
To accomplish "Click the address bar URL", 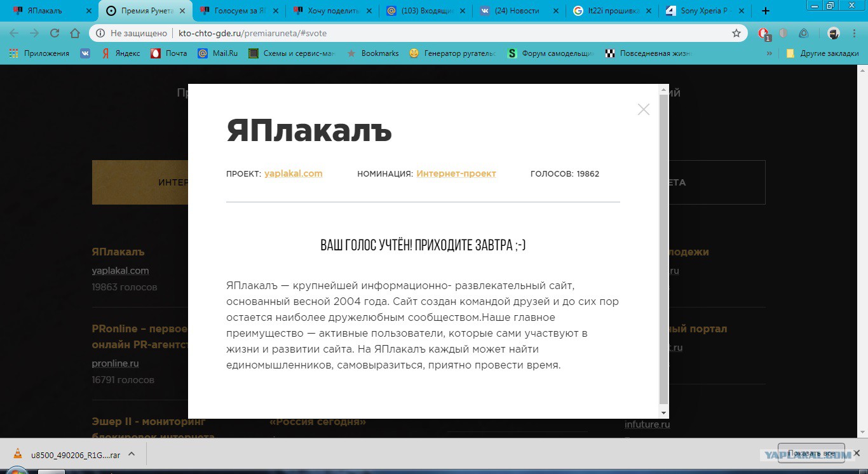I will (253, 33).
